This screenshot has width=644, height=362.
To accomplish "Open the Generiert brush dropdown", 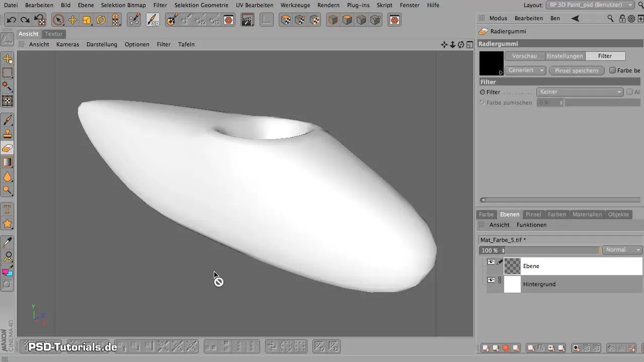I will point(525,70).
